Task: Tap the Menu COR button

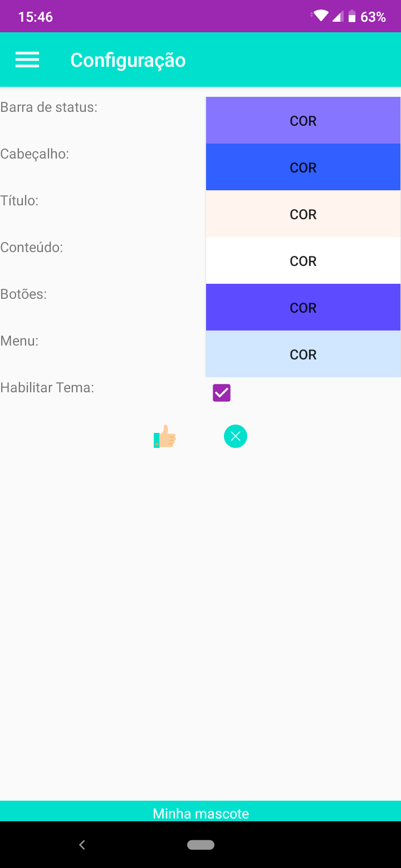Action: coord(303,354)
